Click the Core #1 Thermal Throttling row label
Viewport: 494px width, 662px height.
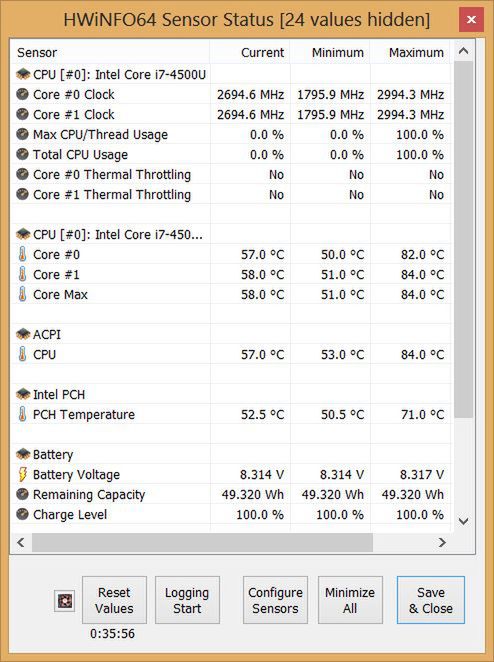(112, 194)
